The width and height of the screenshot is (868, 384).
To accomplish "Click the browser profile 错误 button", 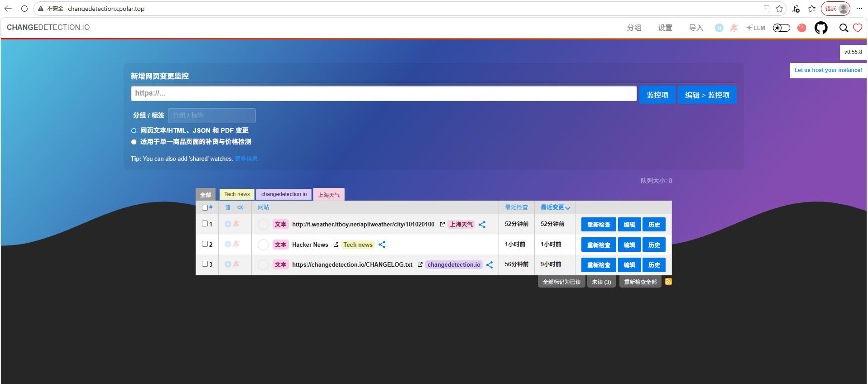I will 835,9.
